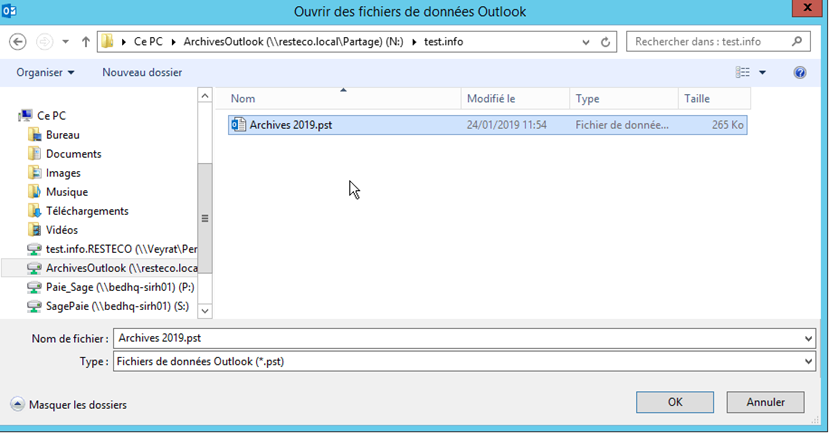Click the folder icon in address bar
Screen dimensions: 829x434
click(107, 41)
